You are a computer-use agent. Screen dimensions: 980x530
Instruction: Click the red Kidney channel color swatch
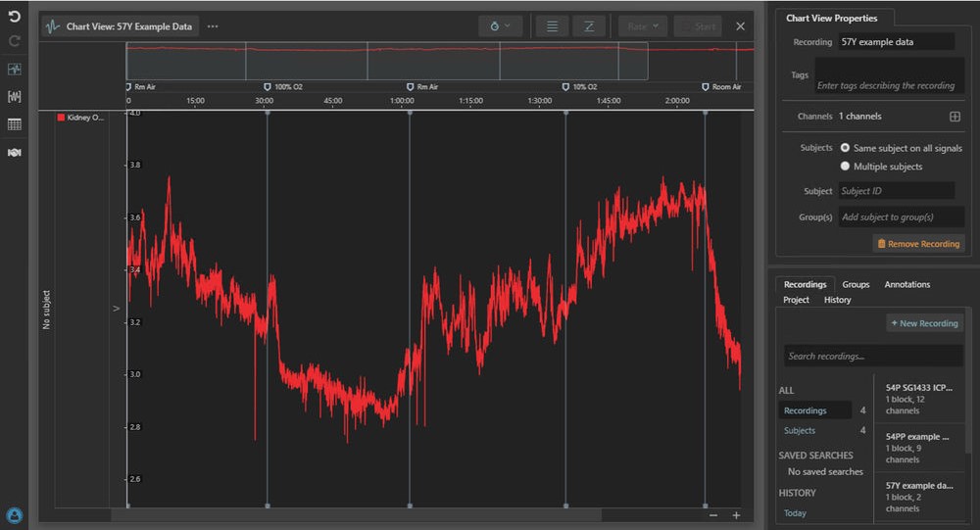coord(61,118)
